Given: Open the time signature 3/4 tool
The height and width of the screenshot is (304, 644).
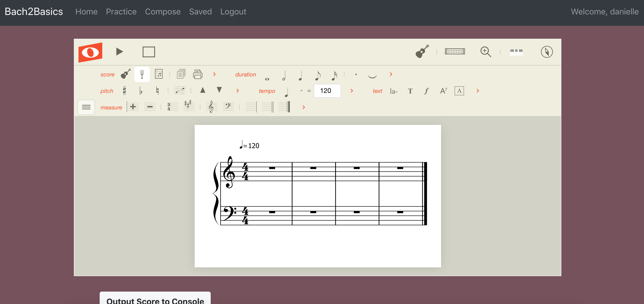Looking at the screenshot, I should tap(172, 107).
